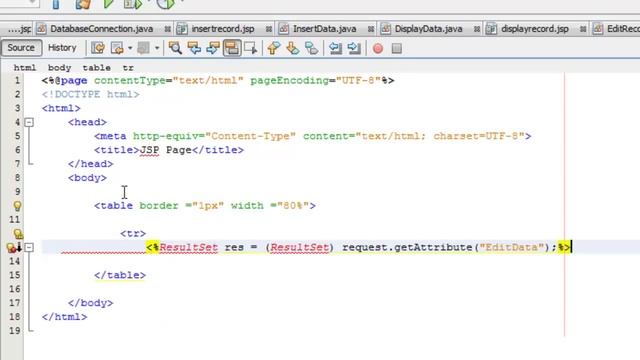The height and width of the screenshot is (360, 640).
Task: Open the displayrecord.jsp tab
Action: (535, 29)
